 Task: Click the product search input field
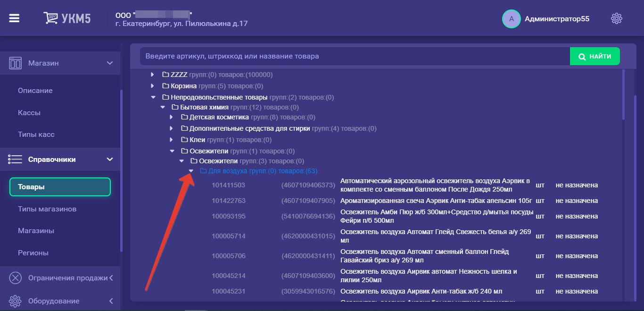[355, 57]
